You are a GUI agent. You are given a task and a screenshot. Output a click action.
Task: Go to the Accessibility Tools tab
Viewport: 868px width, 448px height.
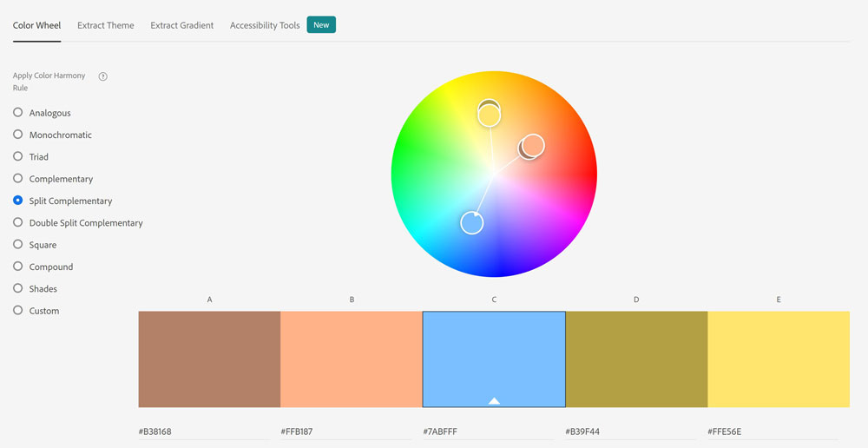[265, 25]
